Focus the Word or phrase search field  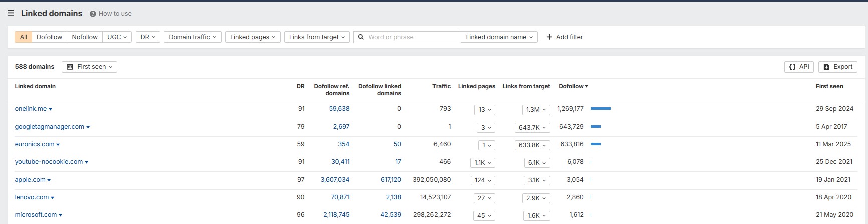[412, 37]
